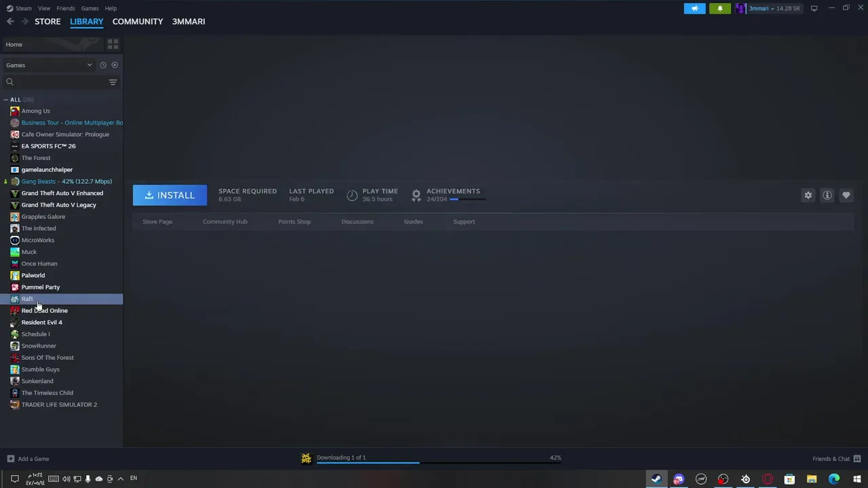Open the Help menu

click(111, 8)
